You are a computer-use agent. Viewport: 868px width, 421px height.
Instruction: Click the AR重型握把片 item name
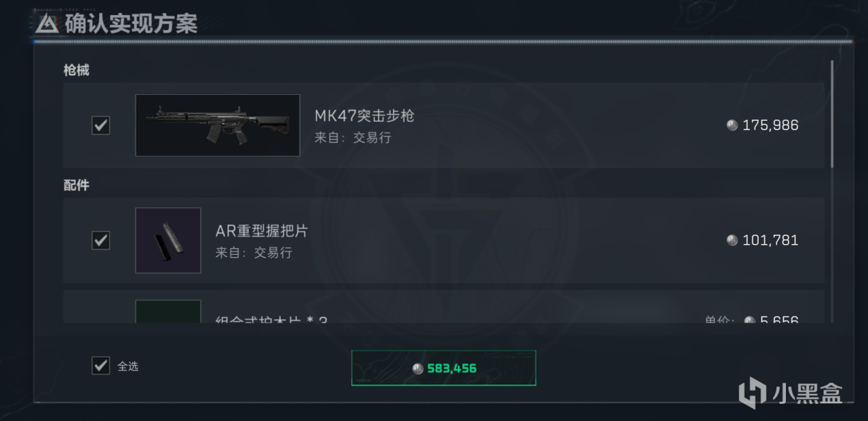click(x=262, y=230)
